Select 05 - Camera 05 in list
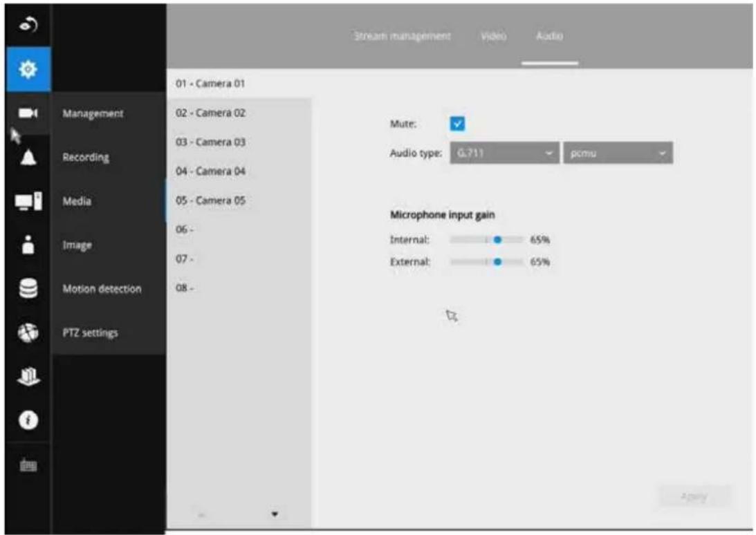Viewport: 756px width, 535px height. tap(239, 200)
